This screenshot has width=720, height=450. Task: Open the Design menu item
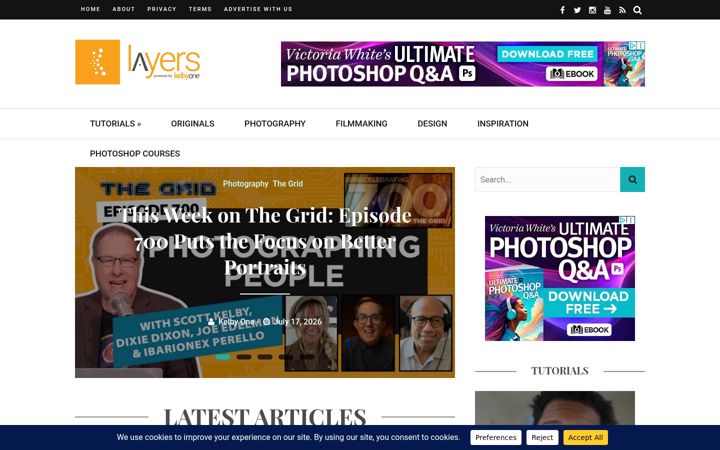coord(432,124)
